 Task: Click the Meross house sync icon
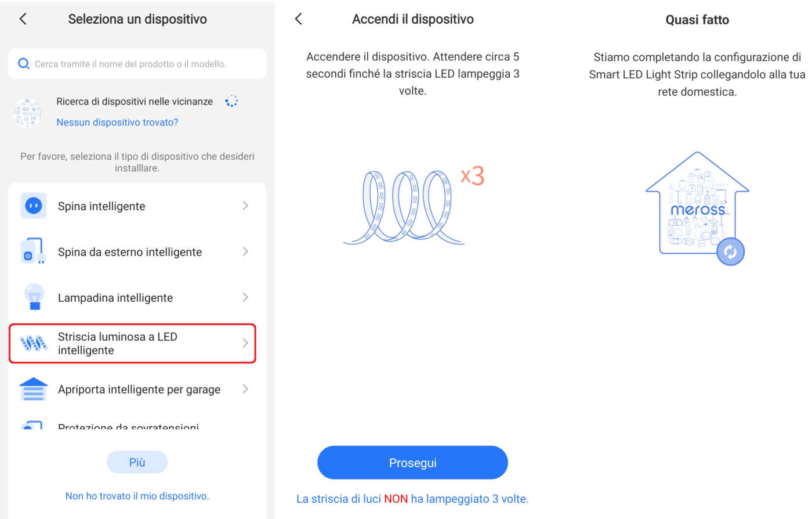730,251
